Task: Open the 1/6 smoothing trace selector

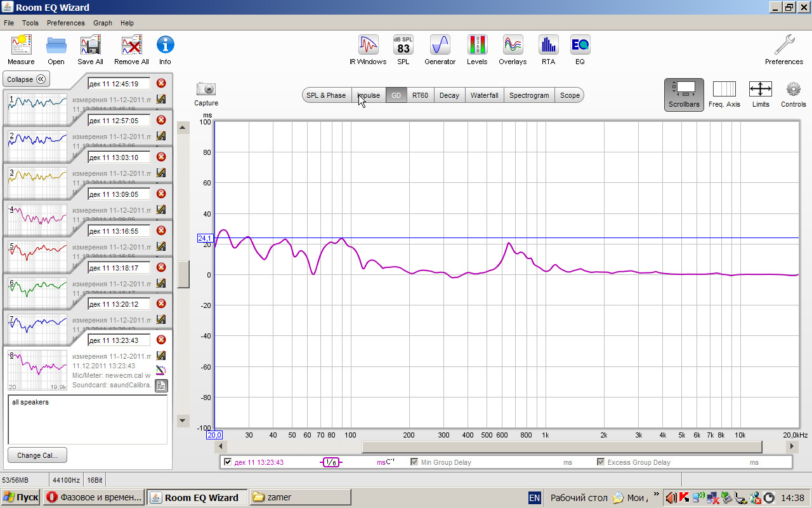Action: [x=331, y=462]
